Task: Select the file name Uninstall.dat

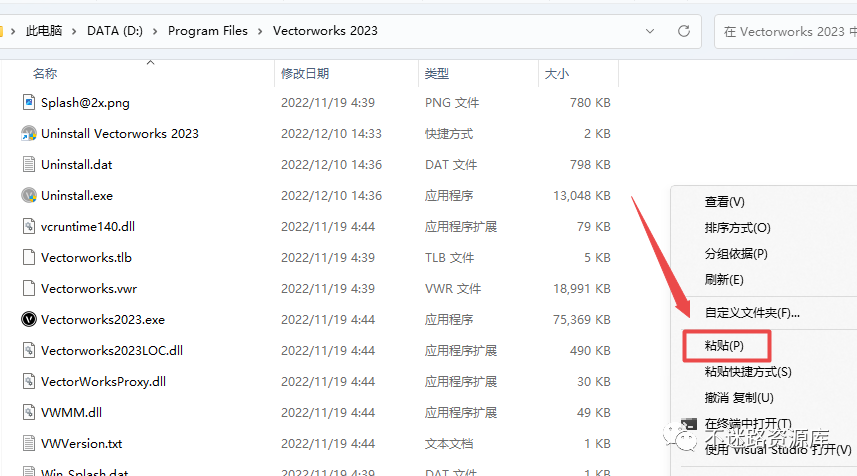Action: pos(77,164)
